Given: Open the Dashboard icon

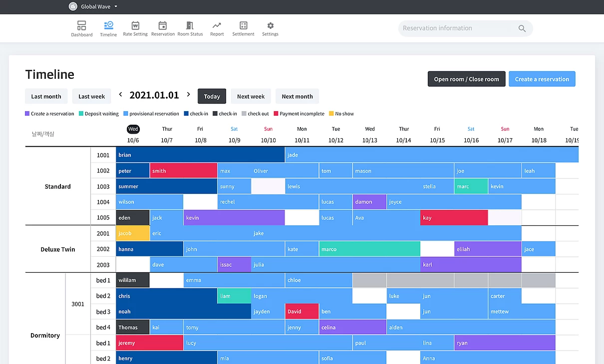Looking at the screenshot, I should (x=81, y=25).
